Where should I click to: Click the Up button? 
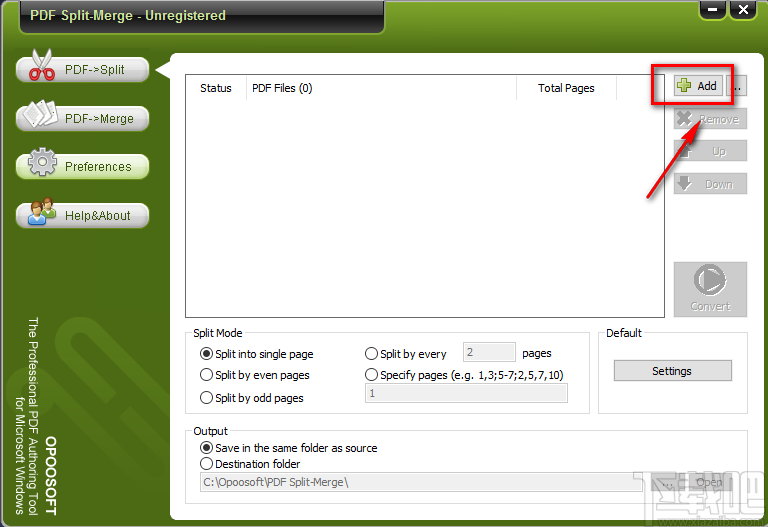click(710, 151)
